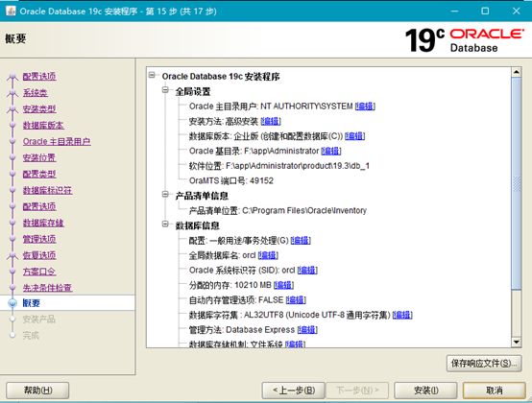Go to the Oracle 主目录用户 step
532x403 pixels.
[x=57, y=142]
